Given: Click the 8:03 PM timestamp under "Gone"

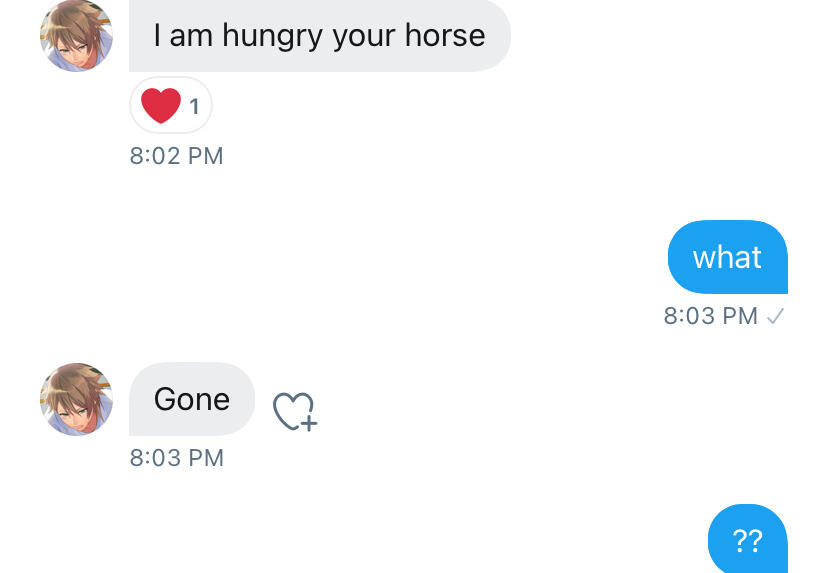Looking at the screenshot, I should [176, 458].
